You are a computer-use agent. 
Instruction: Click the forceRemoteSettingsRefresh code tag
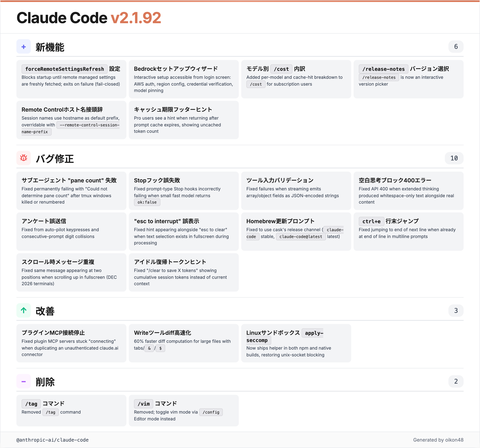tap(64, 69)
